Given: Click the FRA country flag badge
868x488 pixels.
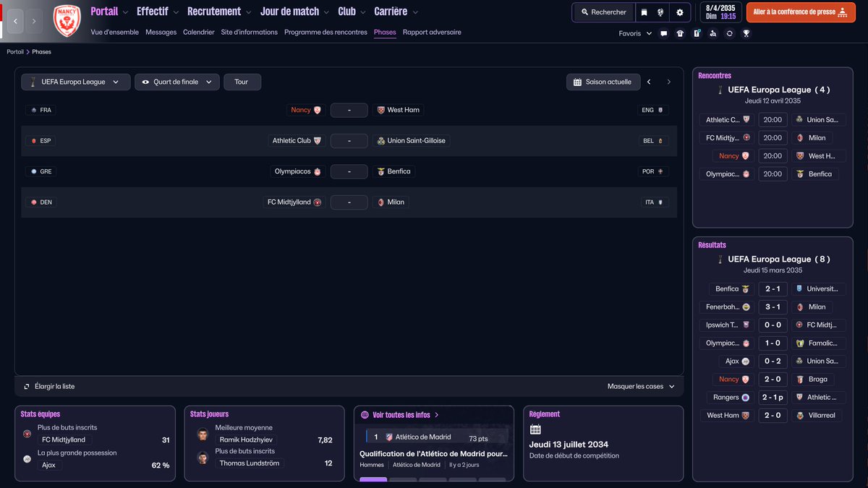Looking at the screenshot, I should (x=41, y=110).
